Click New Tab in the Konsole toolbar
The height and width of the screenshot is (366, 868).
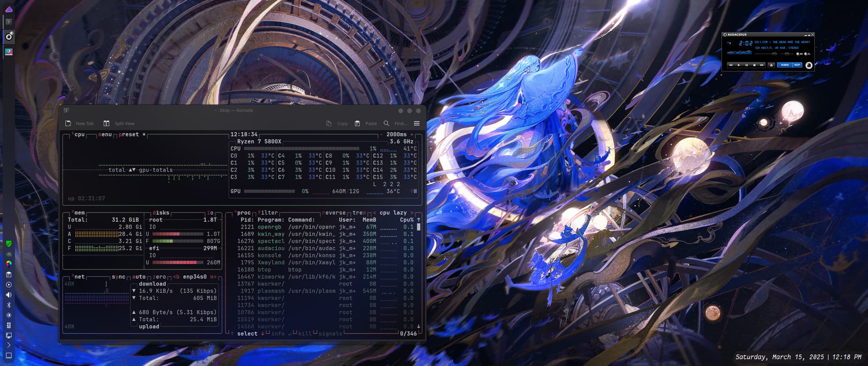click(x=80, y=123)
